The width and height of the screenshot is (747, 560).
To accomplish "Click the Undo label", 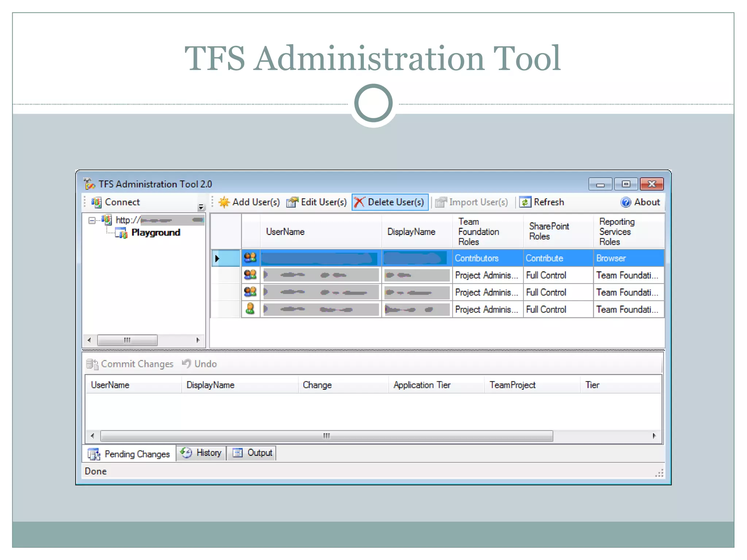I will click(205, 364).
